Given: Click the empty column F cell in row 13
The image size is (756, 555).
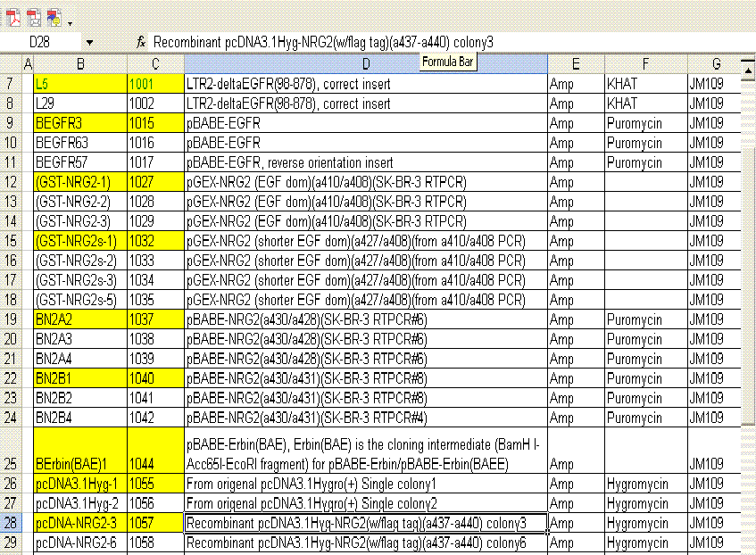Looking at the screenshot, I should (x=645, y=202).
